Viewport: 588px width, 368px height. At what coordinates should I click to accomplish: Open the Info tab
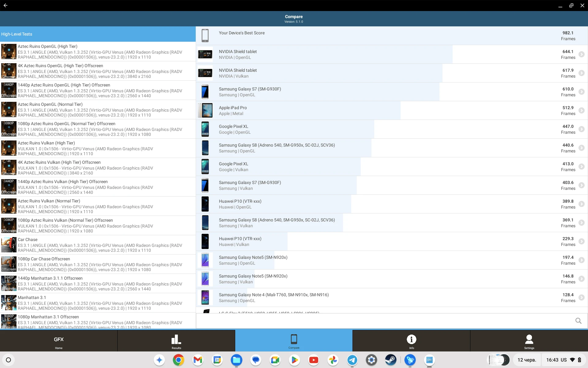[411, 341]
